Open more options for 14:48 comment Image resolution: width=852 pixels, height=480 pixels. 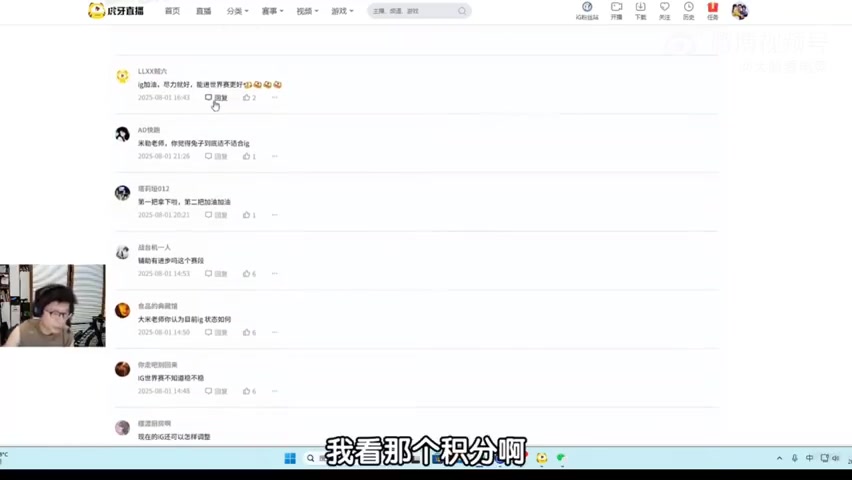pos(274,391)
